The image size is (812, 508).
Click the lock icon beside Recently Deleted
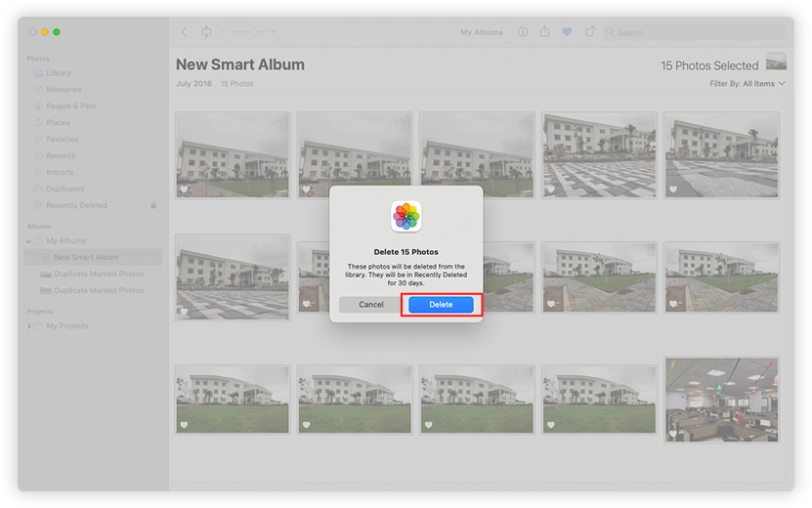pyautogui.click(x=153, y=205)
